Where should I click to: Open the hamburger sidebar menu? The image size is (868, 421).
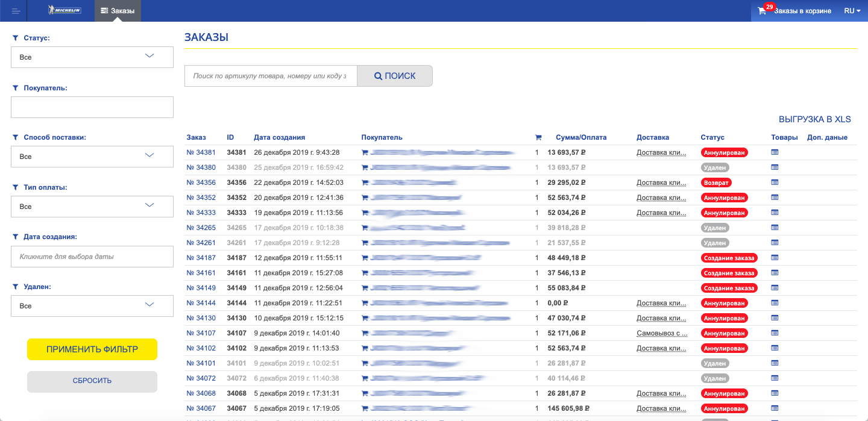point(16,11)
